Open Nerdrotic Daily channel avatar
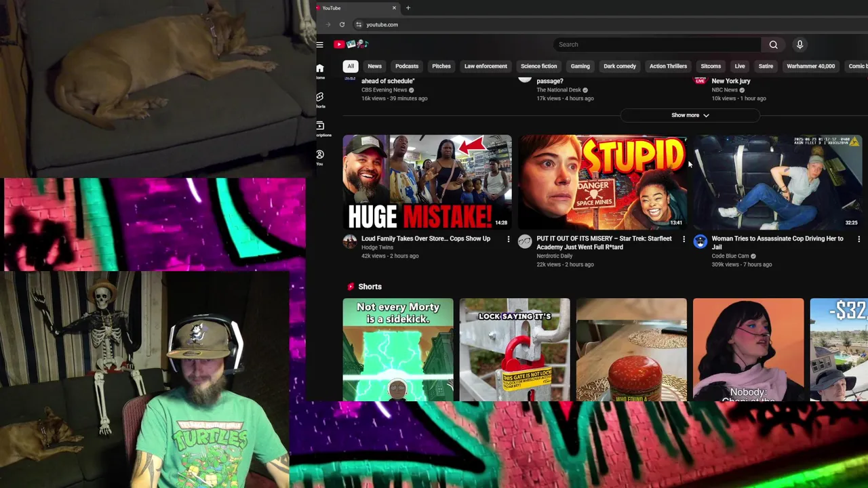Image resolution: width=868 pixels, height=488 pixels. pos(525,241)
